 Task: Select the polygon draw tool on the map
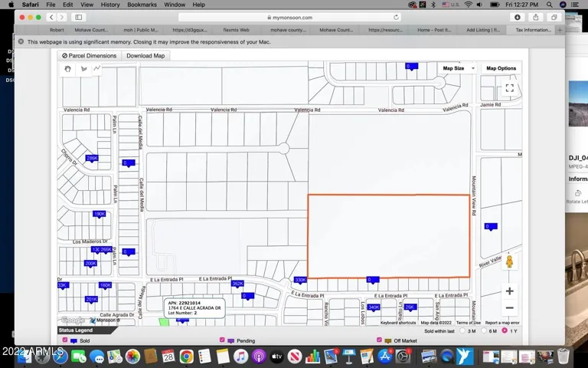[83, 69]
